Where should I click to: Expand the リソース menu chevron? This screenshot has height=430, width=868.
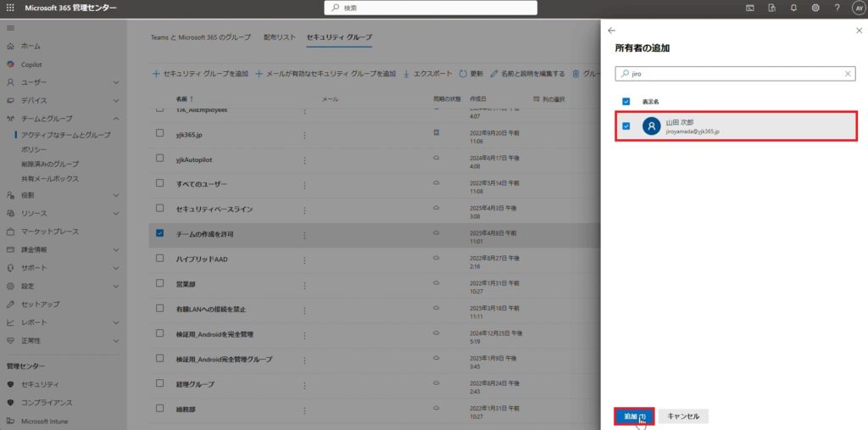tap(116, 214)
